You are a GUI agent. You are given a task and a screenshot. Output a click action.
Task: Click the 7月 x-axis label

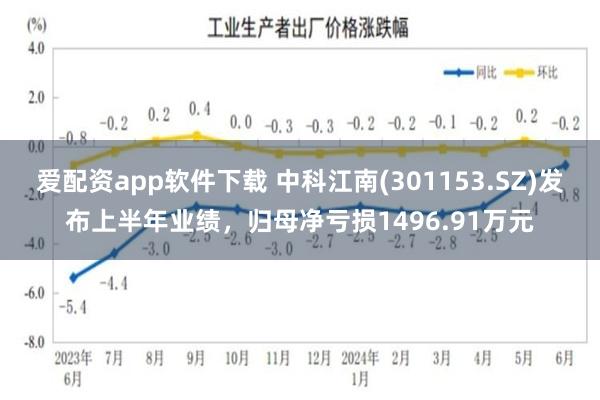click(x=114, y=359)
